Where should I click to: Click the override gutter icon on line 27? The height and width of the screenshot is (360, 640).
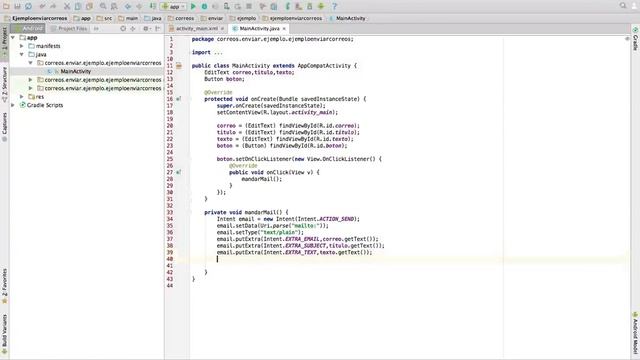pos(178,172)
